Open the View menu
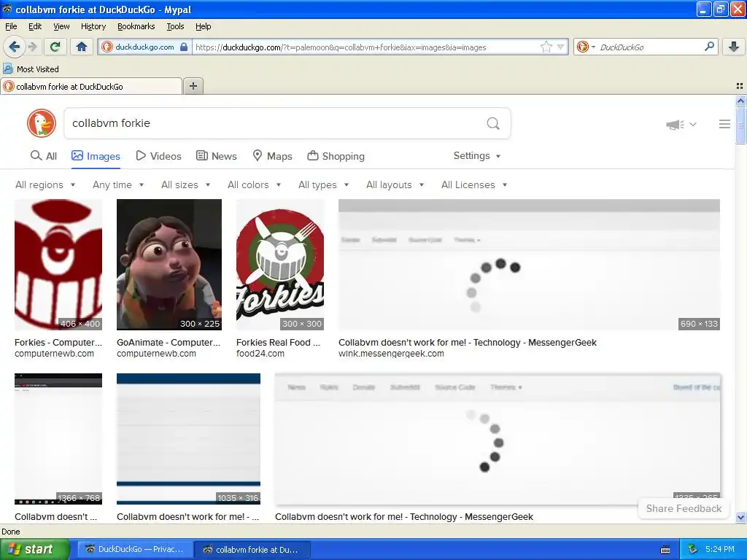The image size is (747, 560). (61, 26)
